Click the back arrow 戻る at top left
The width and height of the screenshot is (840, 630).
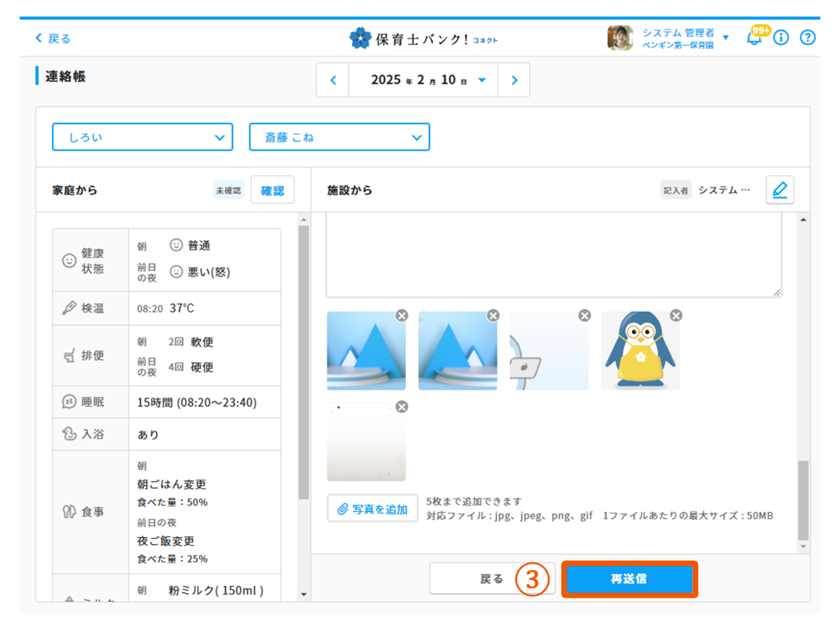coord(53,39)
